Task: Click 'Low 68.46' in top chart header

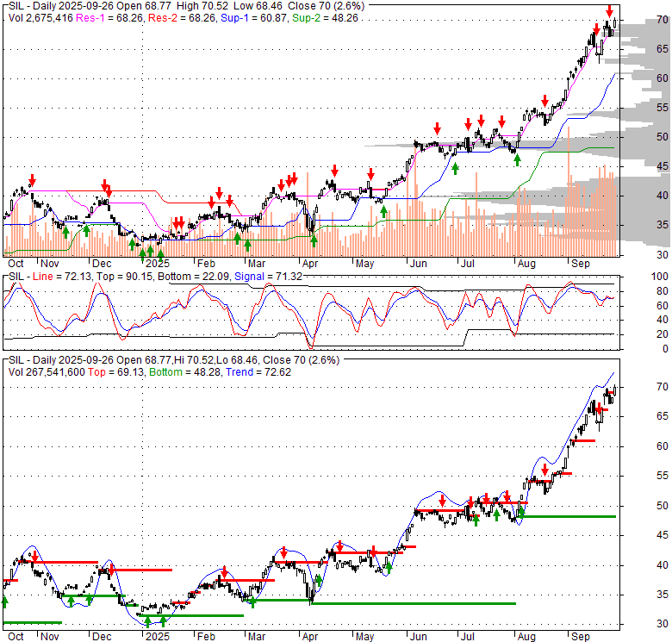Action: [258, 6]
